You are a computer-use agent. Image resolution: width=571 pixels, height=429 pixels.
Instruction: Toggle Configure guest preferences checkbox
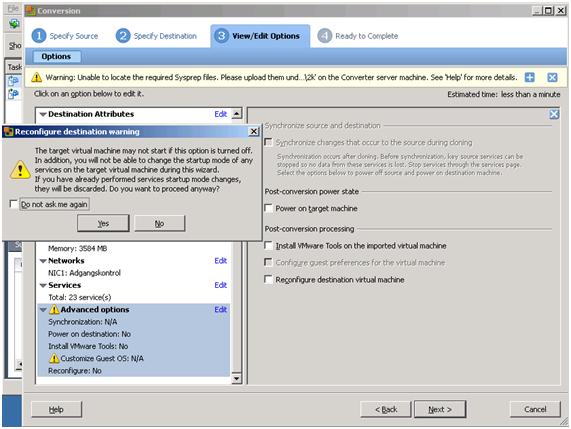pyautogui.click(x=268, y=262)
